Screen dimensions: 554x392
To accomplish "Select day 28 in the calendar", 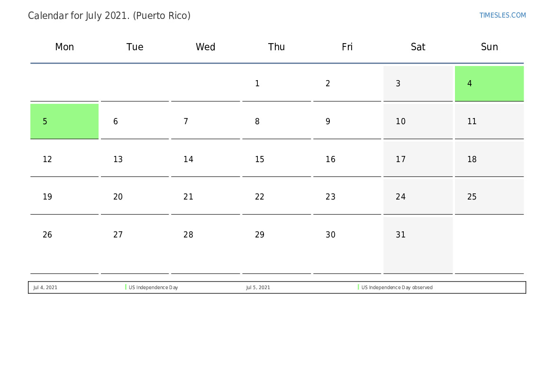I will pyautogui.click(x=205, y=246).
